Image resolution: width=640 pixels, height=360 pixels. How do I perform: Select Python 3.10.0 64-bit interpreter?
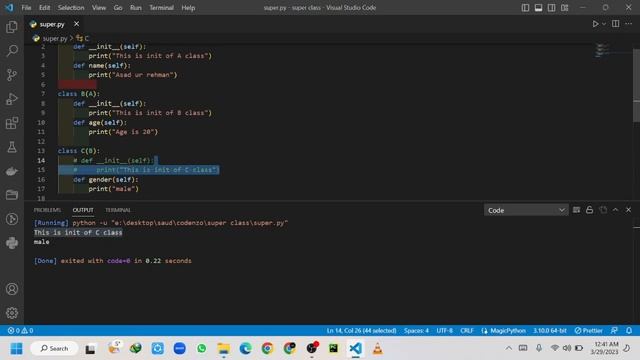pyautogui.click(x=550, y=330)
